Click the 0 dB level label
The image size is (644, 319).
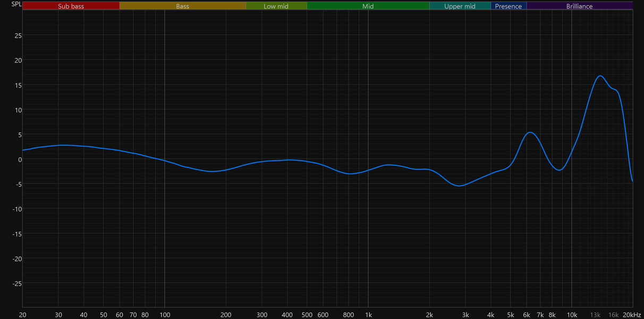point(20,159)
